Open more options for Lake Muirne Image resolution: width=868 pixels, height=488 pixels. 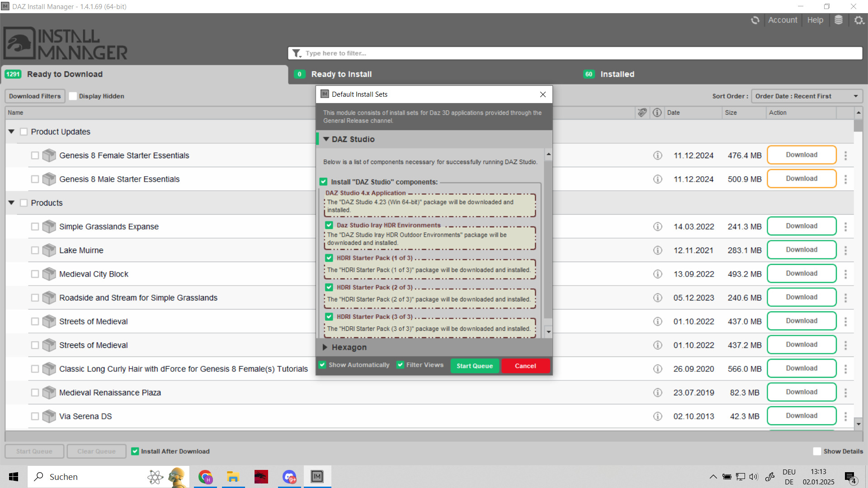click(x=845, y=250)
